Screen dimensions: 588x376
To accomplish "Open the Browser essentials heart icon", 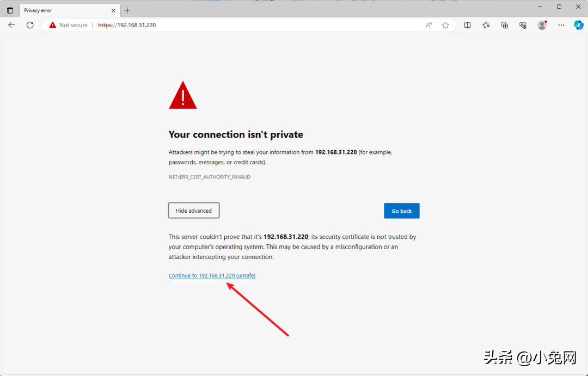I will coord(523,25).
